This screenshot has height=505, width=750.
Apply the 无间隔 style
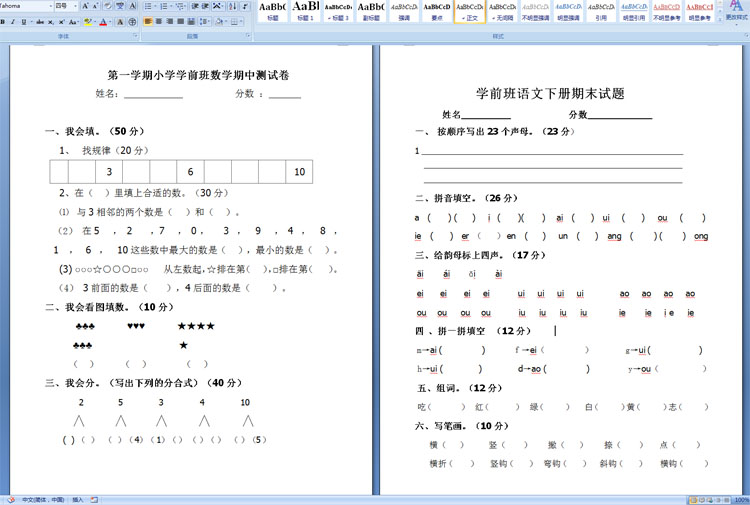coord(503,11)
